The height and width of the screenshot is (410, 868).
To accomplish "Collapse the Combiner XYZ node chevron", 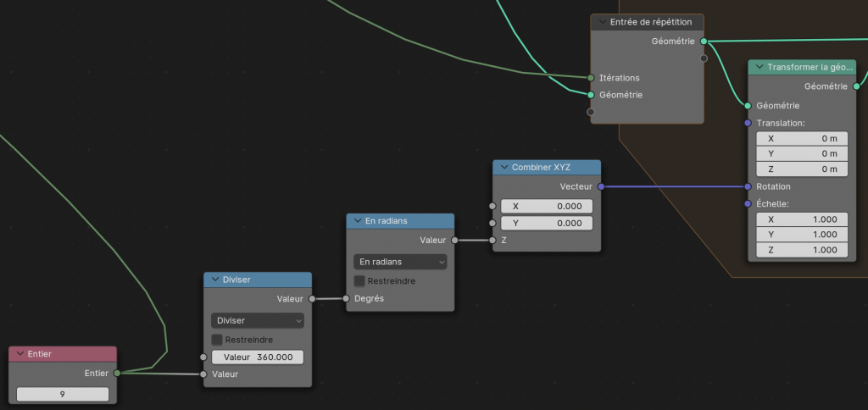I will [504, 168].
